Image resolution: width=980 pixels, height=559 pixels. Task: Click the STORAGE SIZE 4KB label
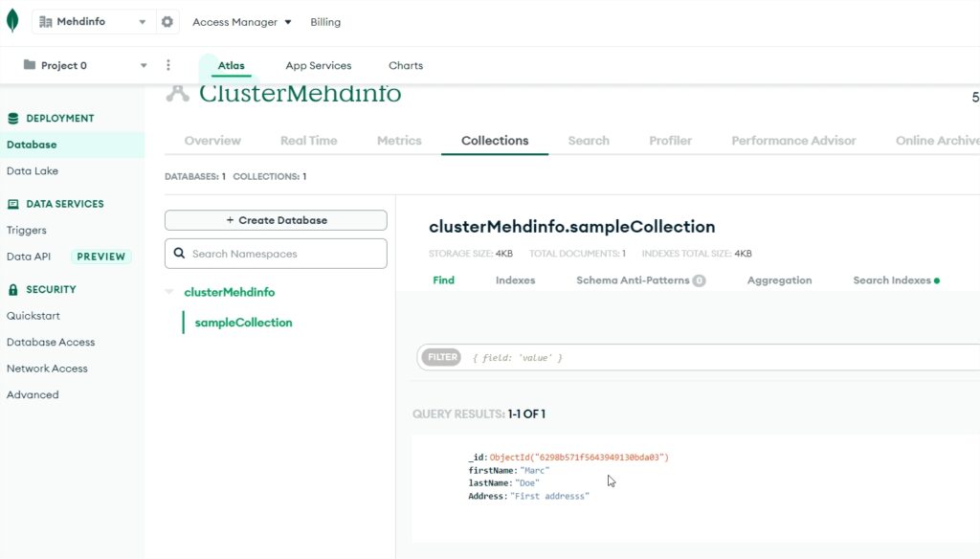pyautogui.click(x=471, y=254)
